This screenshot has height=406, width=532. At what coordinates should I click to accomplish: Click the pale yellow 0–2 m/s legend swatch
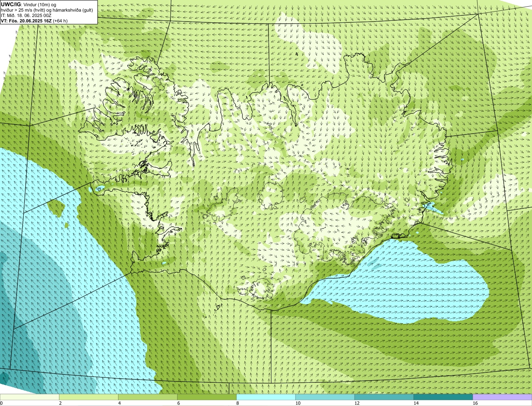pyautogui.click(x=30, y=397)
